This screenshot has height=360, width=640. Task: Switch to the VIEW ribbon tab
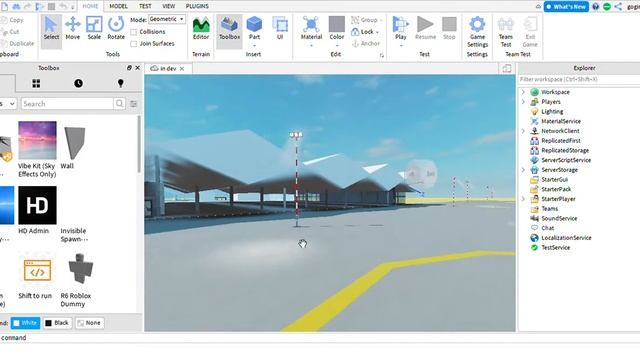pos(169,6)
